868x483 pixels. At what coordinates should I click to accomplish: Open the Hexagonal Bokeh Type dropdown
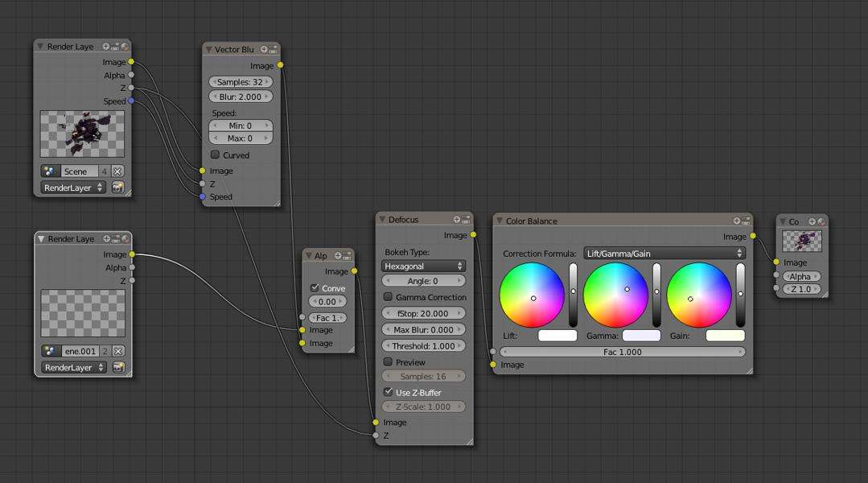[x=423, y=266]
